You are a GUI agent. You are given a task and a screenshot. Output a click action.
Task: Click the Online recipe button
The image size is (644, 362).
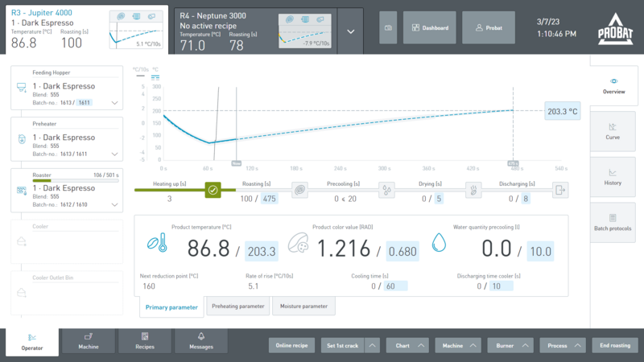coord(291,345)
